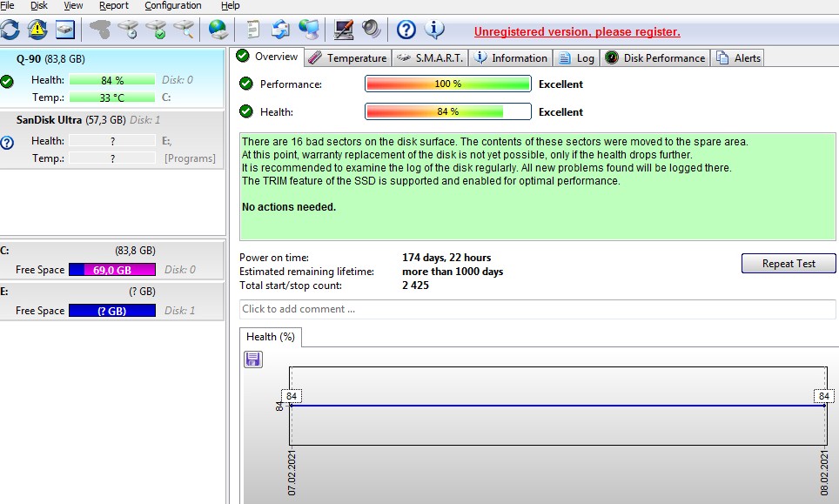The image size is (839, 504).
Task: Select the Health (%) chart tab
Action: click(x=270, y=337)
